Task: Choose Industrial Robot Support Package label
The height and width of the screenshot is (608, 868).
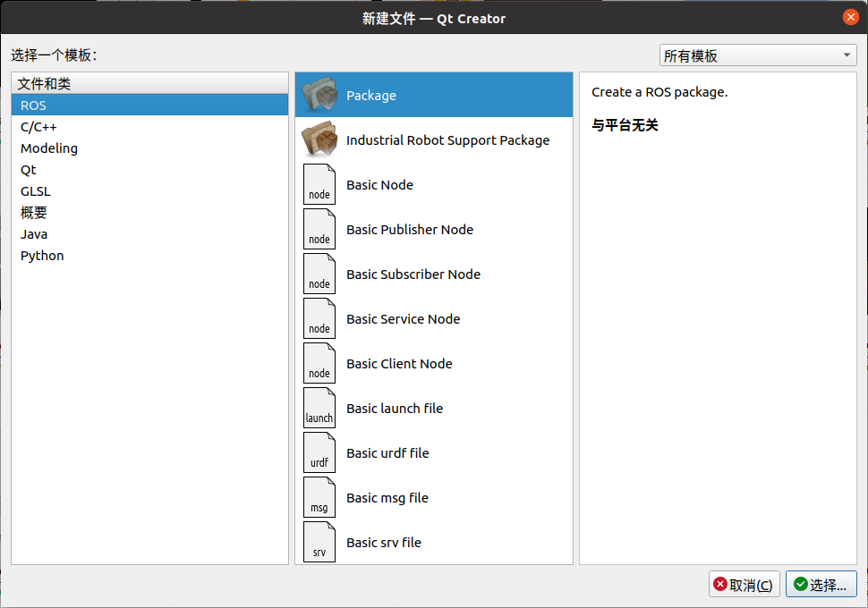Action: click(x=447, y=140)
